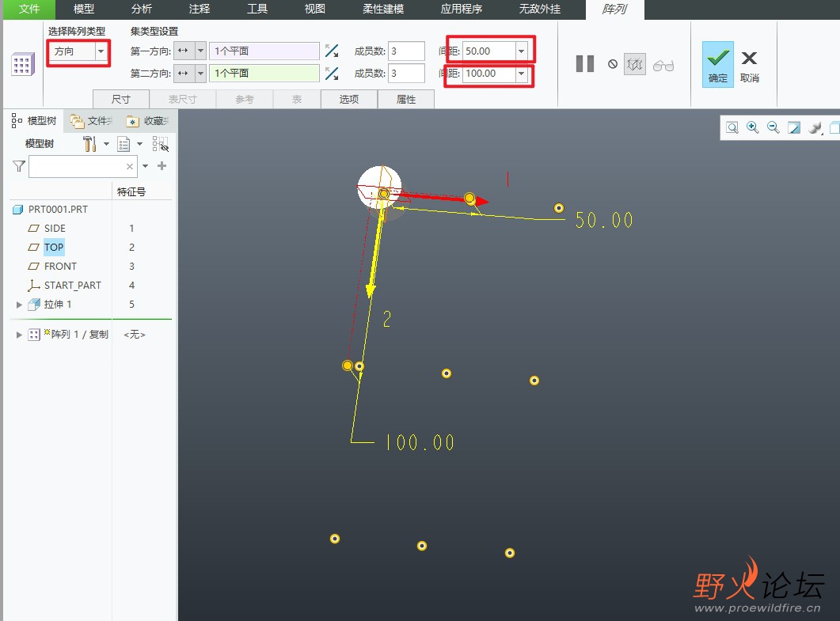Click the model tree filter funnel icon
840x621 pixels.
tap(19, 166)
